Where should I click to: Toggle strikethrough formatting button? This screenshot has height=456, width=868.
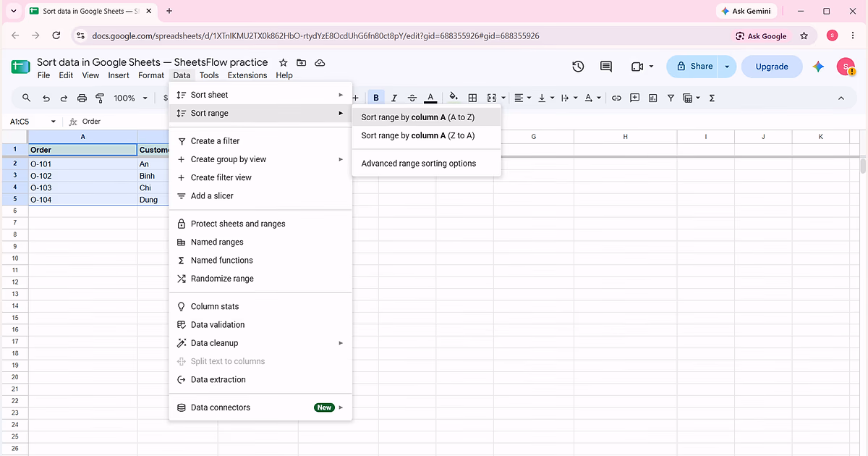tap(412, 98)
